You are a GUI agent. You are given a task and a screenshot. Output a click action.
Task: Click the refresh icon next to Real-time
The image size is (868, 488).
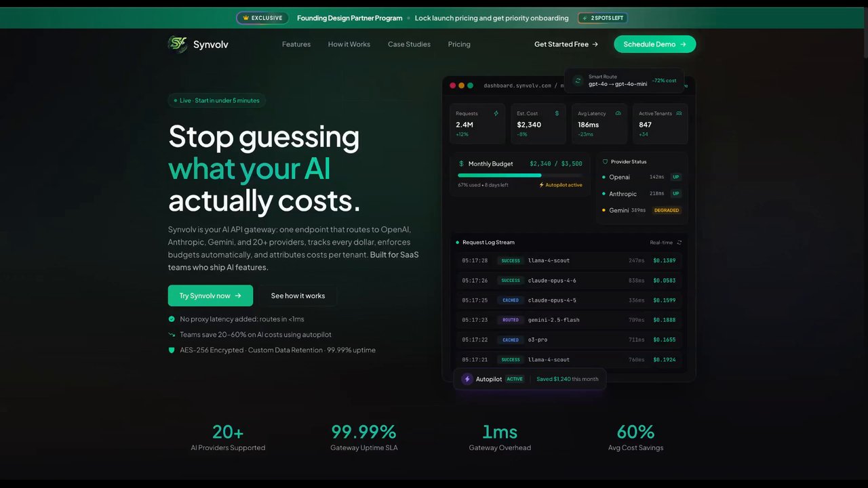pyautogui.click(x=679, y=243)
